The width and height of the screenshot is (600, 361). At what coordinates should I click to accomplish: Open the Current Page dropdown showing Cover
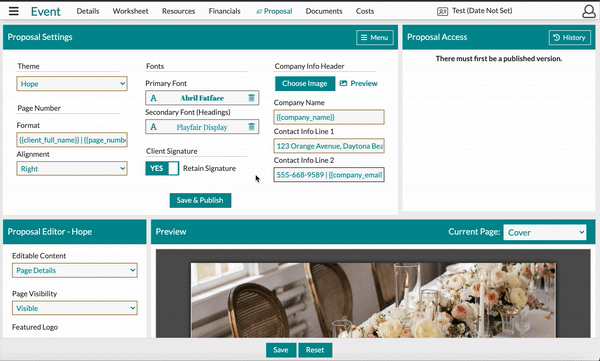point(545,232)
